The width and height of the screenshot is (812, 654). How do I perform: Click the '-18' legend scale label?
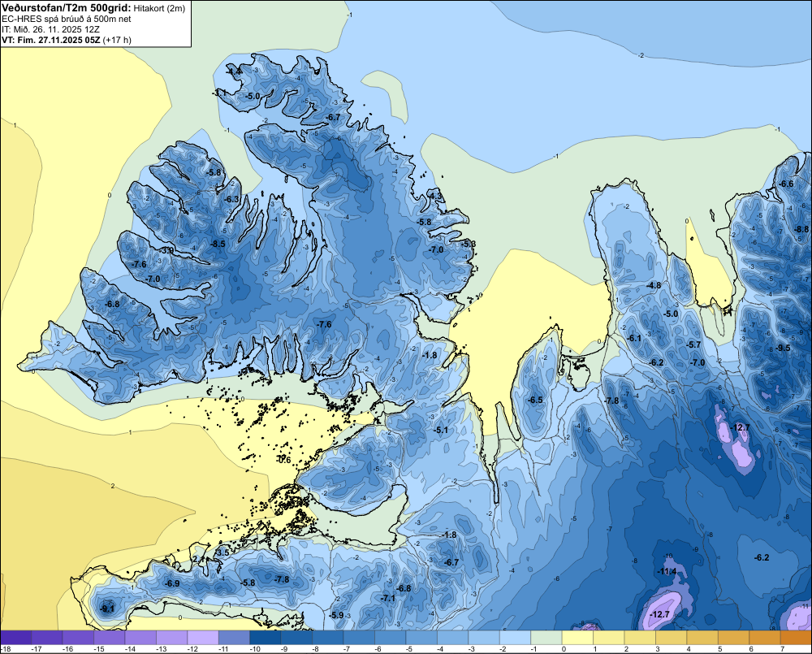tap(6, 649)
